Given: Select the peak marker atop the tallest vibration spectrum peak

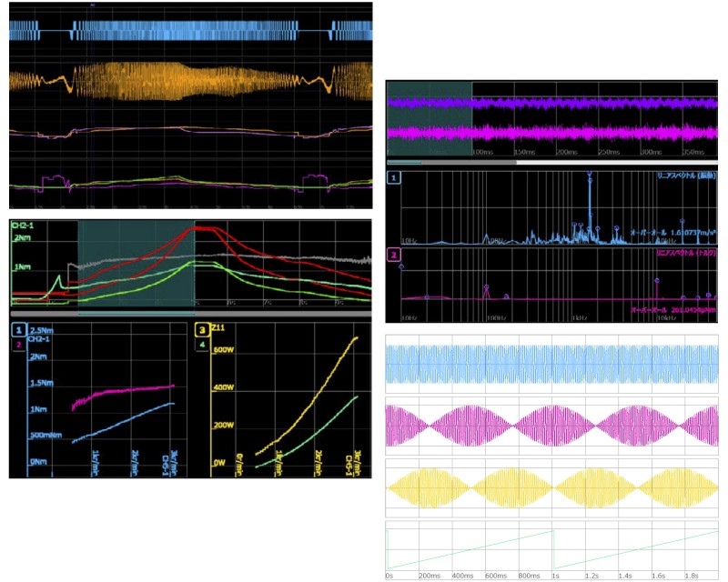Looking at the screenshot, I should pos(590,174).
